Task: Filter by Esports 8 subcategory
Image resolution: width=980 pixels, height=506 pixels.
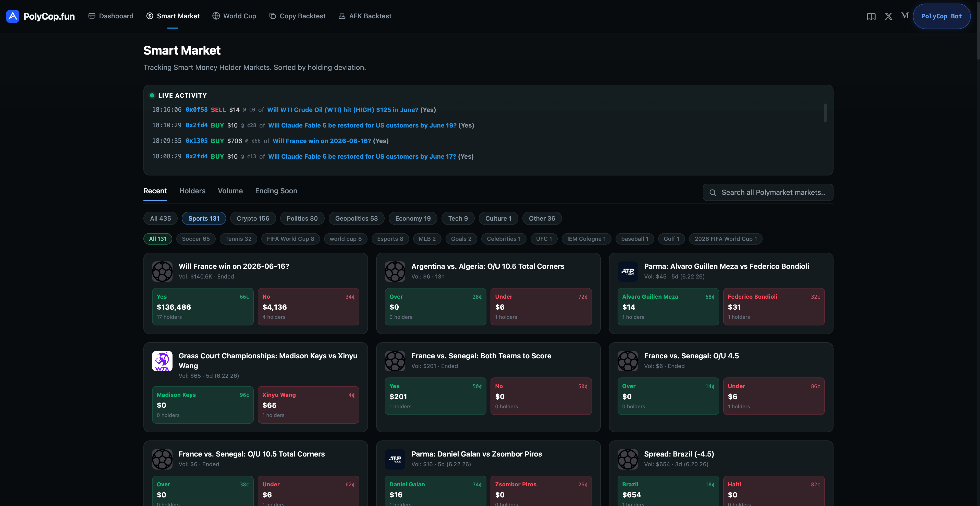Action: 390,239
